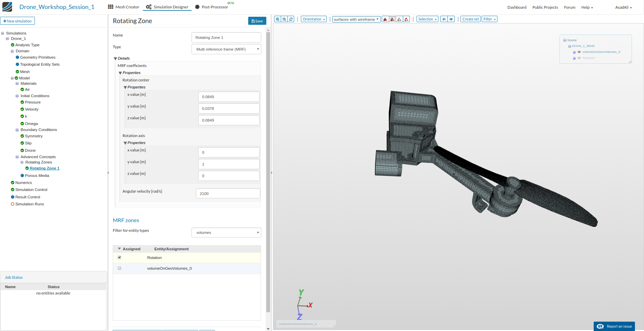Image resolution: width=644 pixels, height=331 pixels.
Task: Click the SimScale logo icon
Action: 7,7
